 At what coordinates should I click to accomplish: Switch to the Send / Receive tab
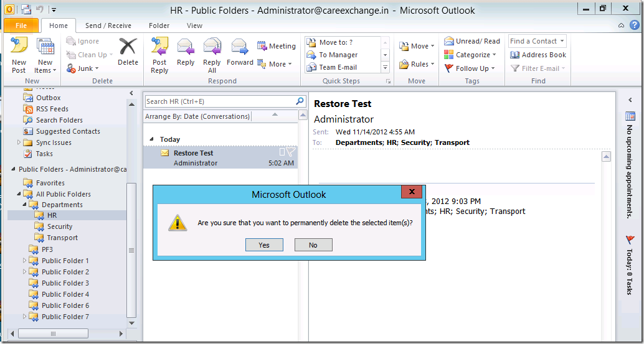tap(108, 26)
